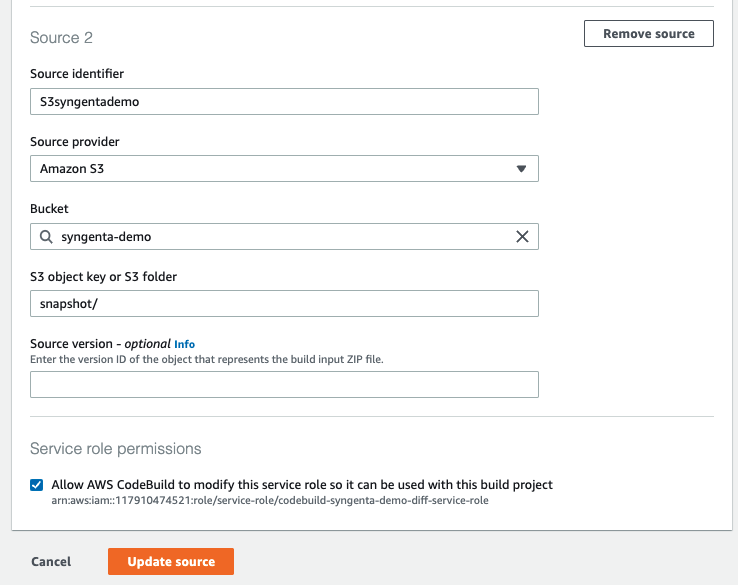
Task: Toggle the Allow AWS CodeBuild checkbox
Action: coord(37,485)
